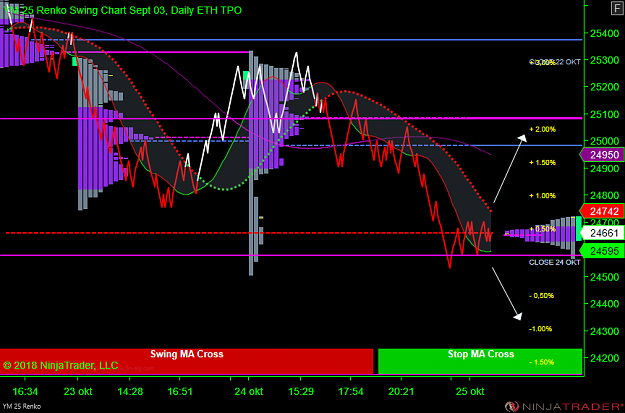Image resolution: width=625 pixels, height=413 pixels.
Task: Click the 24500 price axis label
Action: (604, 277)
